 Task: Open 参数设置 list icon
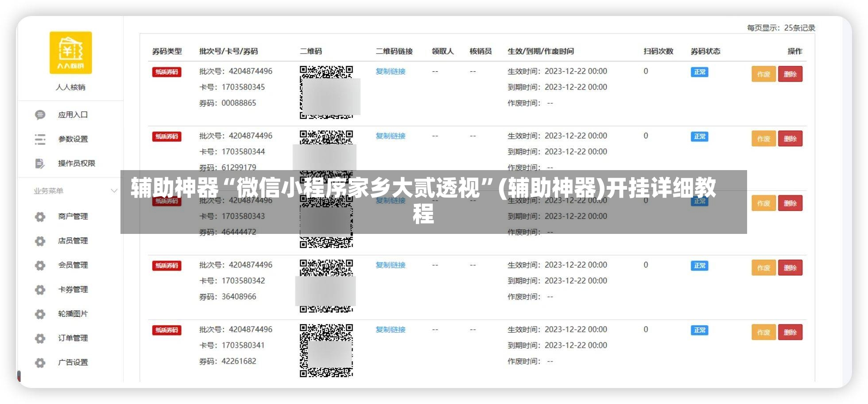(x=40, y=140)
